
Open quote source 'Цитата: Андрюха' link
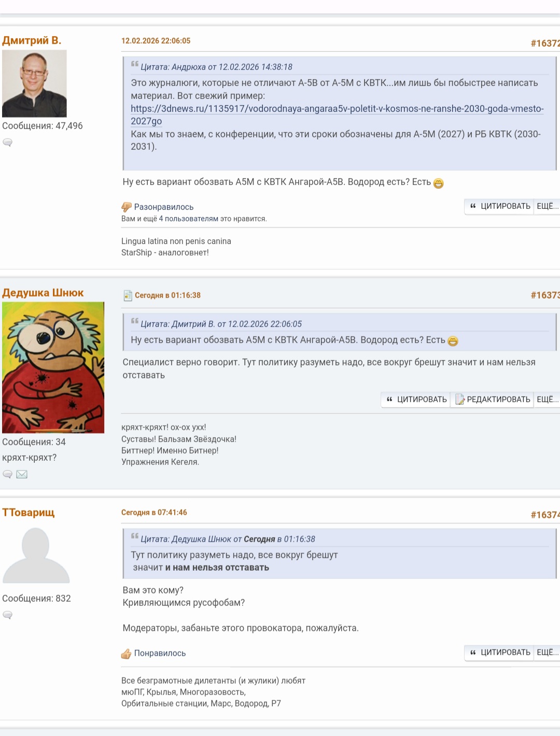pos(216,67)
